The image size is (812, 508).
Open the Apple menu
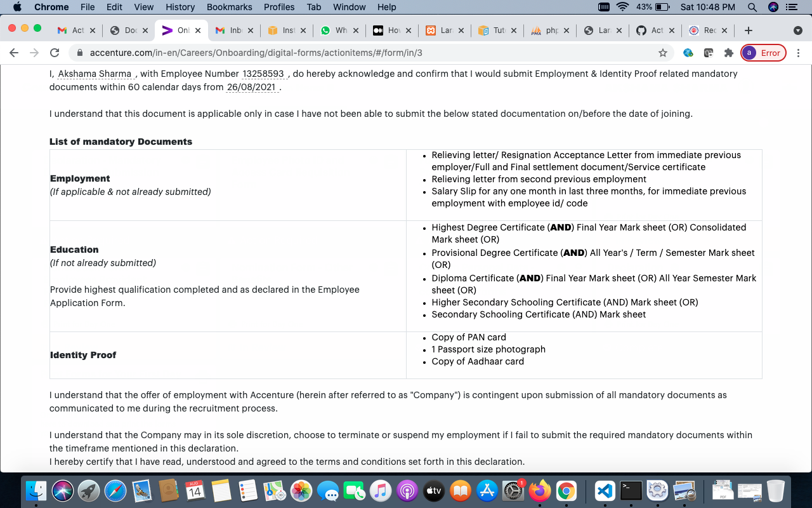point(17,7)
